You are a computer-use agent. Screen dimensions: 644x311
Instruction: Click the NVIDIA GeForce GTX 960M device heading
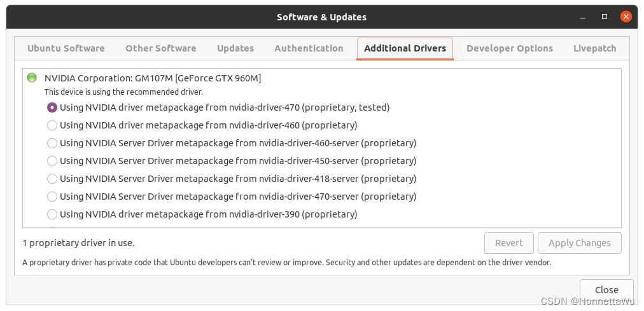click(153, 78)
